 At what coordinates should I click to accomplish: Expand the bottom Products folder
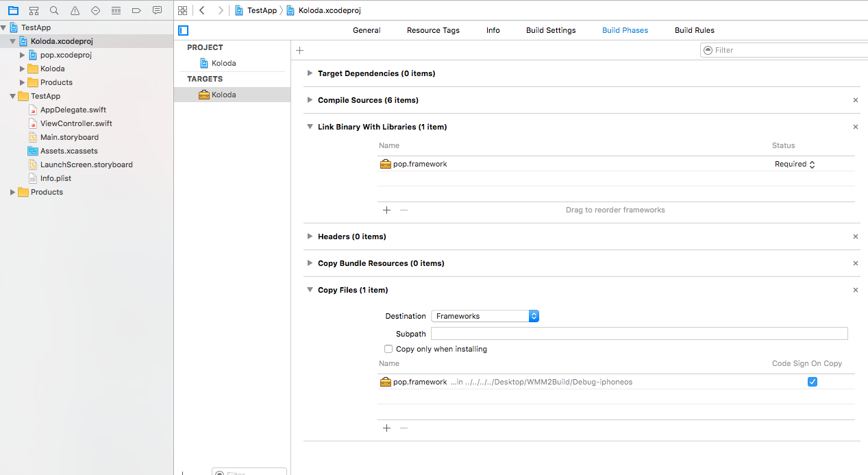(13, 192)
